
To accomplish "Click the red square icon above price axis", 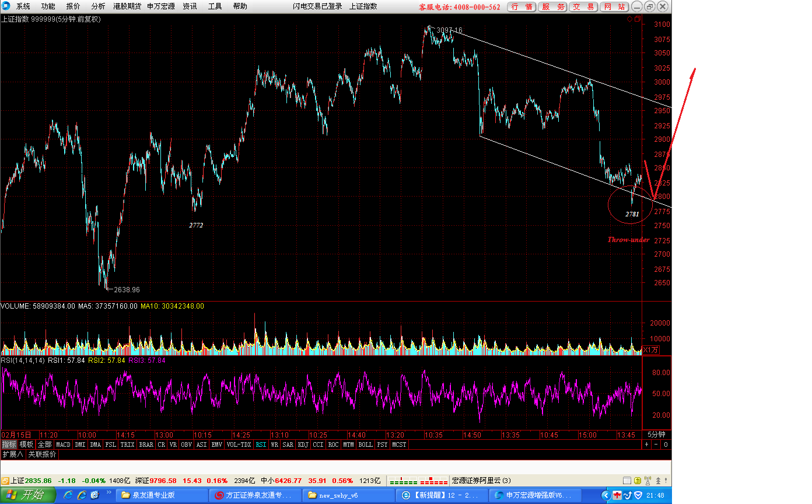I will 636,19.
